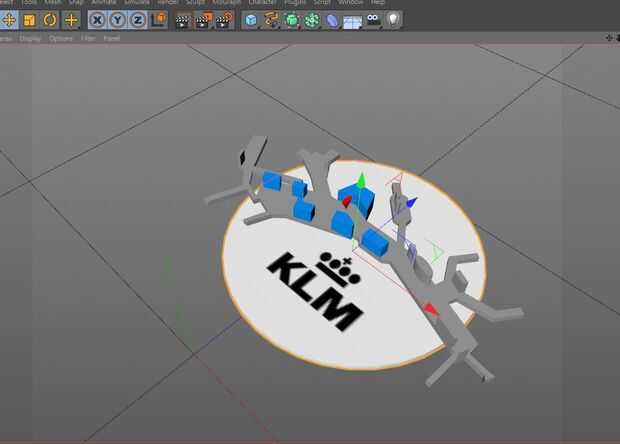Open the viewport Filter menu
Screen dimensions: 620x444
(88, 38)
